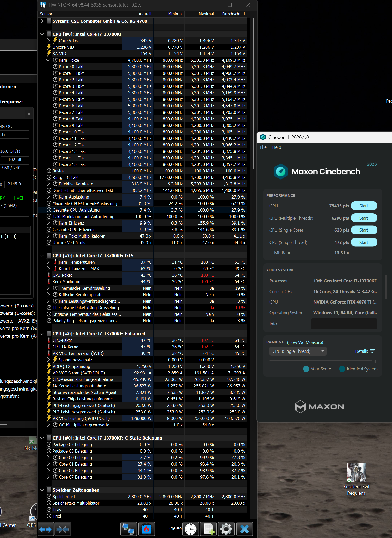Click the Minimal column header
392x538 pixels.
pos(169,14)
